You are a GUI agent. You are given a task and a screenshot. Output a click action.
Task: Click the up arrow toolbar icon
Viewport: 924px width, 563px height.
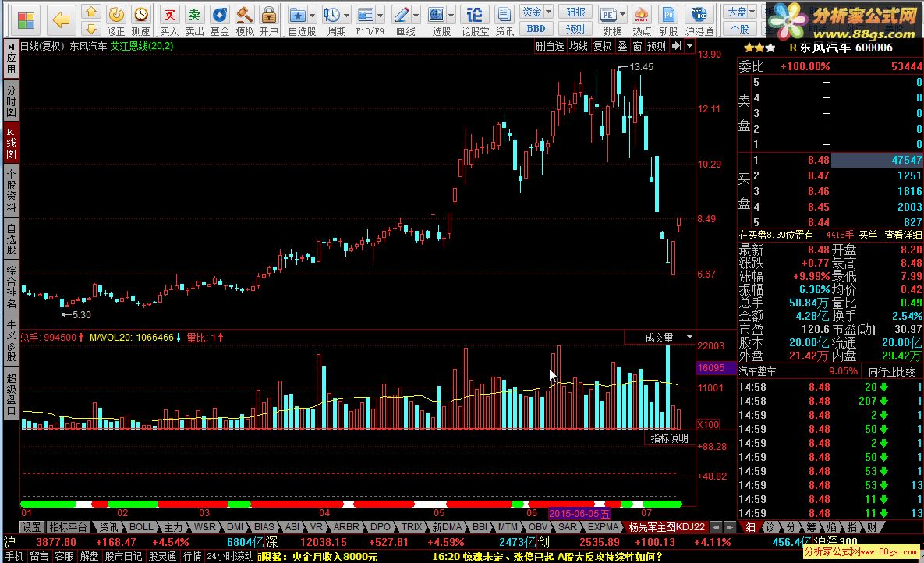click(90, 12)
